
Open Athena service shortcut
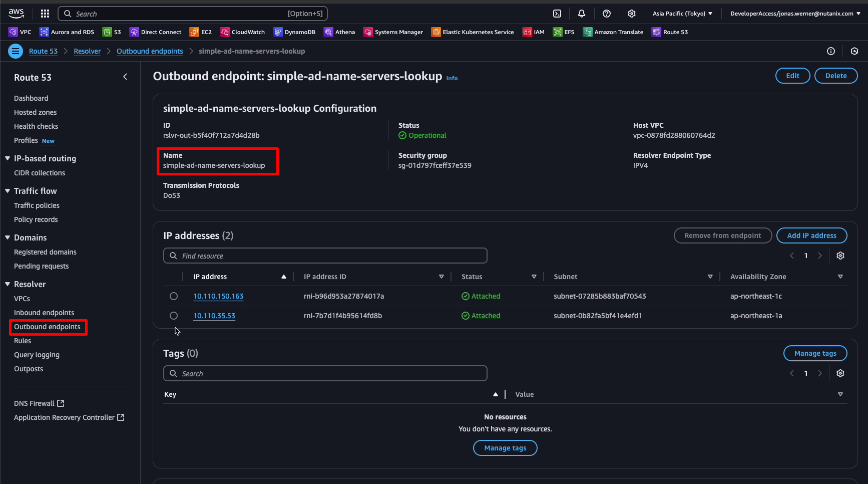339,32
